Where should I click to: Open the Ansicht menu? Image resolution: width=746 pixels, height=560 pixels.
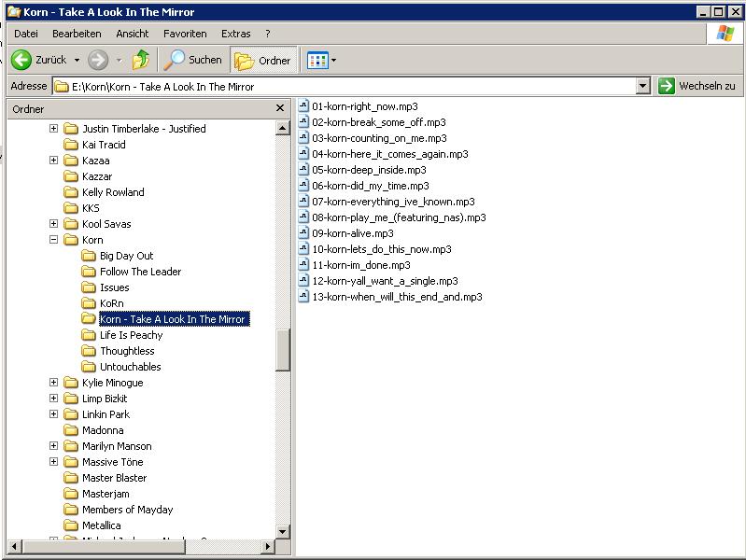point(133,34)
